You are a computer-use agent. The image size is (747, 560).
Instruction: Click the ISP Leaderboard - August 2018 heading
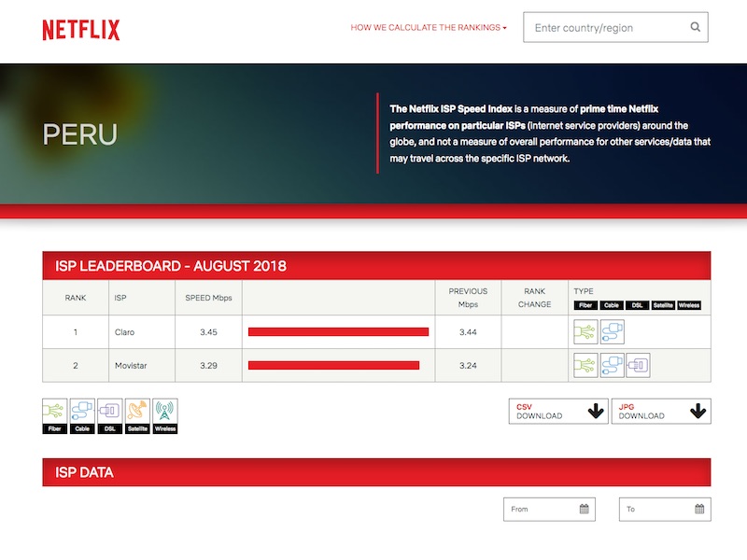click(171, 266)
